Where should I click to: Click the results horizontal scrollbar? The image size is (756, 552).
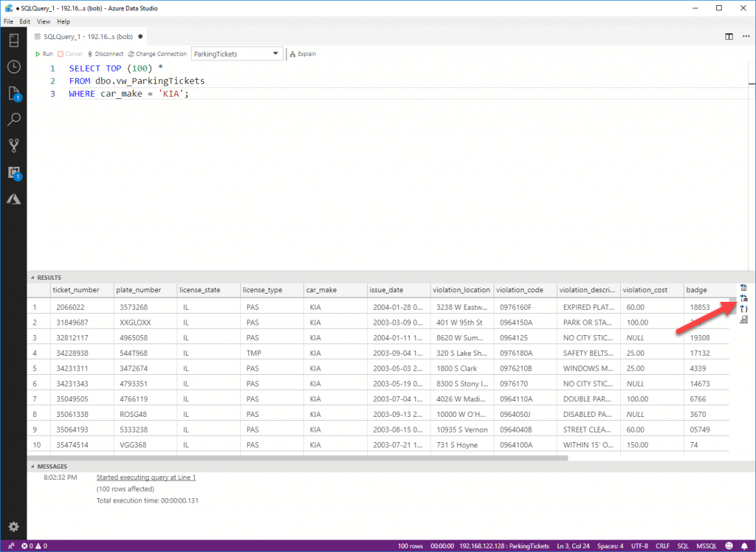coord(298,458)
